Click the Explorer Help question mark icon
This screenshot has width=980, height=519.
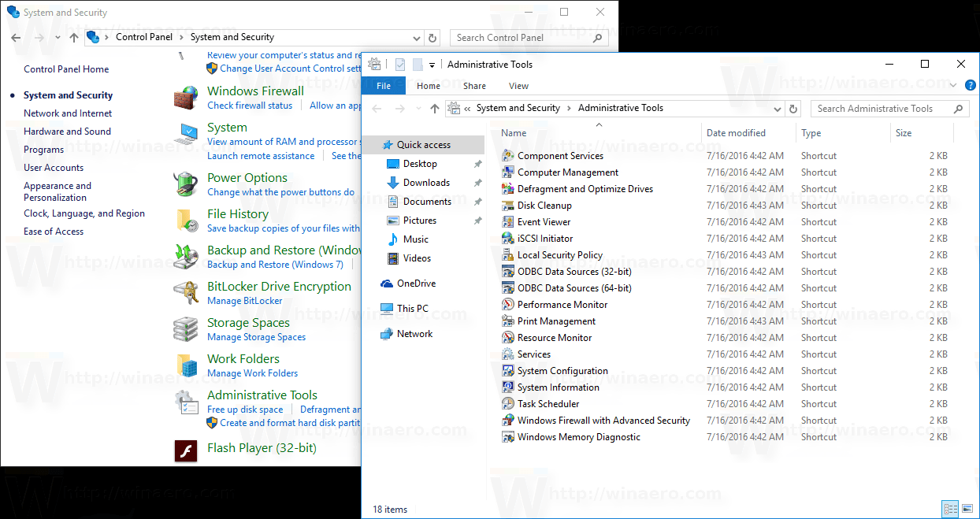click(971, 85)
